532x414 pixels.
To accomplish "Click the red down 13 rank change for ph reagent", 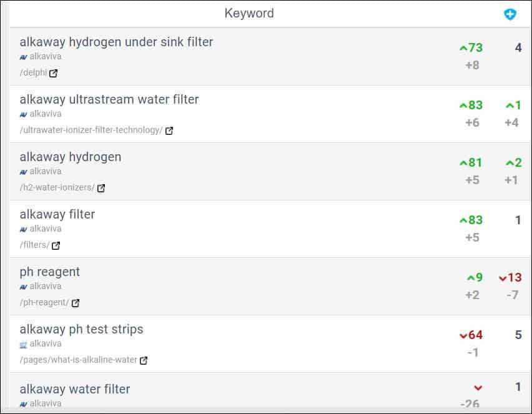I will point(510,277).
